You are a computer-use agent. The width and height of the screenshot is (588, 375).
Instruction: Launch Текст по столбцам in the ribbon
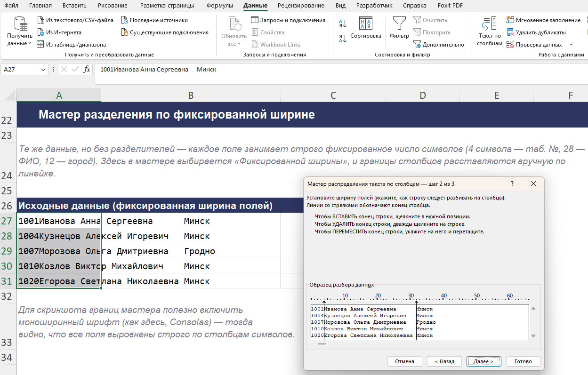click(490, 31)
